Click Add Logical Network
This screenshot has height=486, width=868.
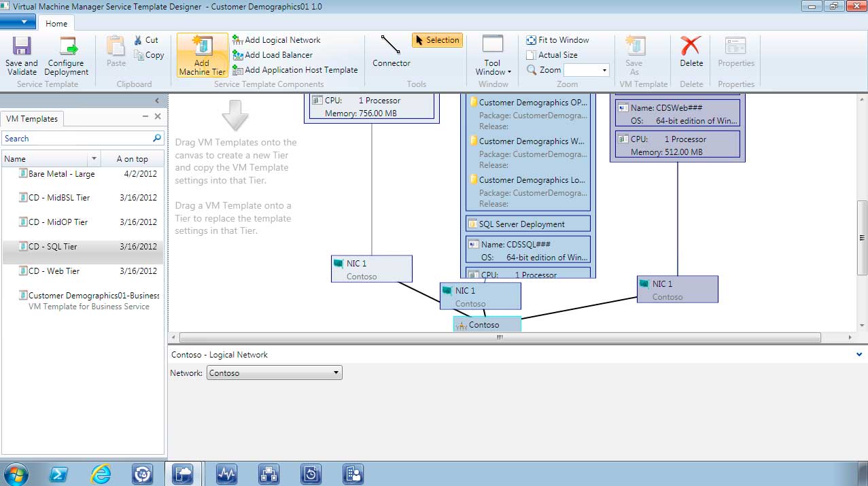point(276,40)
